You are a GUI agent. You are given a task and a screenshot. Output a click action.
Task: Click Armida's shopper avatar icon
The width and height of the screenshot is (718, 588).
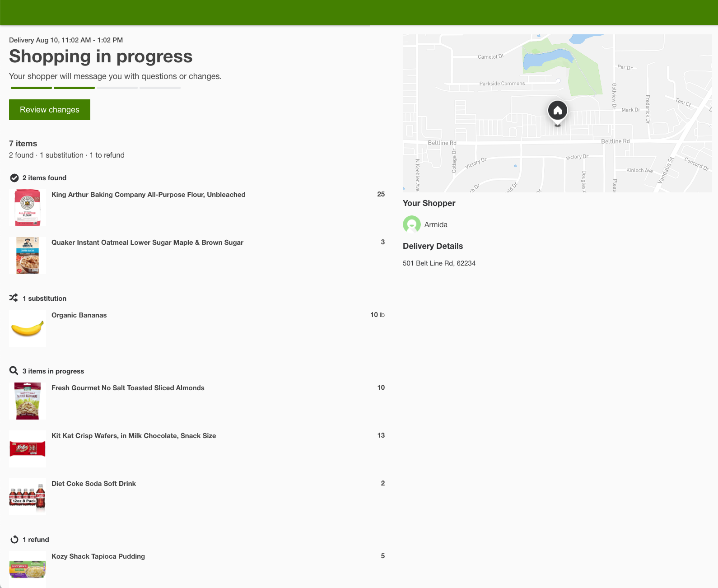click(411, 224)
